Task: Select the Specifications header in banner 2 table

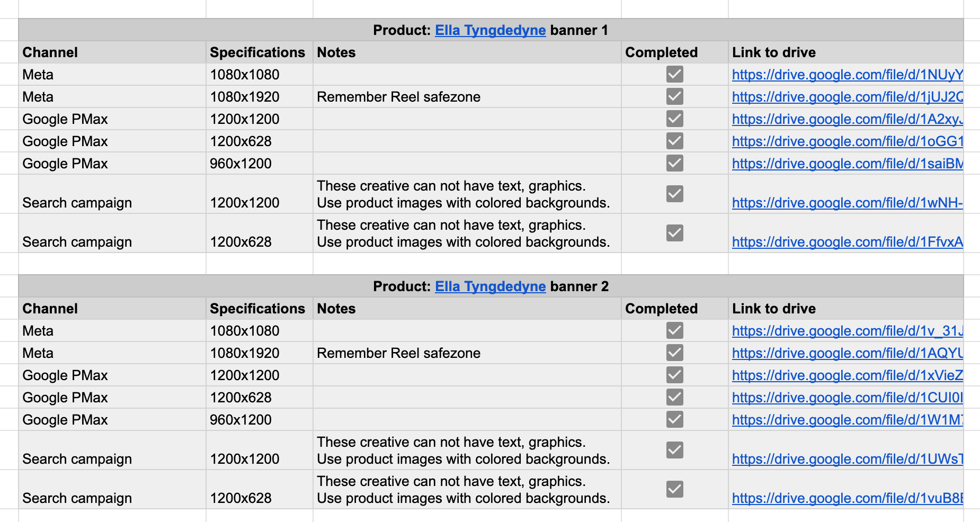Action: click(x=260, y=309)
